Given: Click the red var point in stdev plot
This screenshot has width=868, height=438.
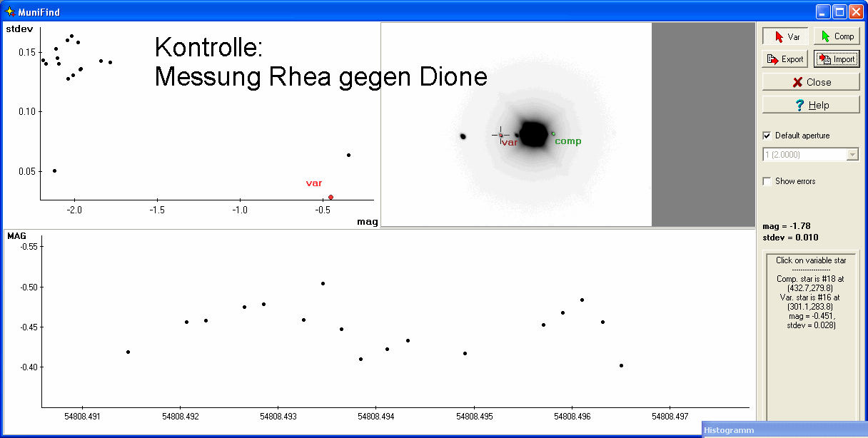Looking at the screenshot, I should click(330, 197).
